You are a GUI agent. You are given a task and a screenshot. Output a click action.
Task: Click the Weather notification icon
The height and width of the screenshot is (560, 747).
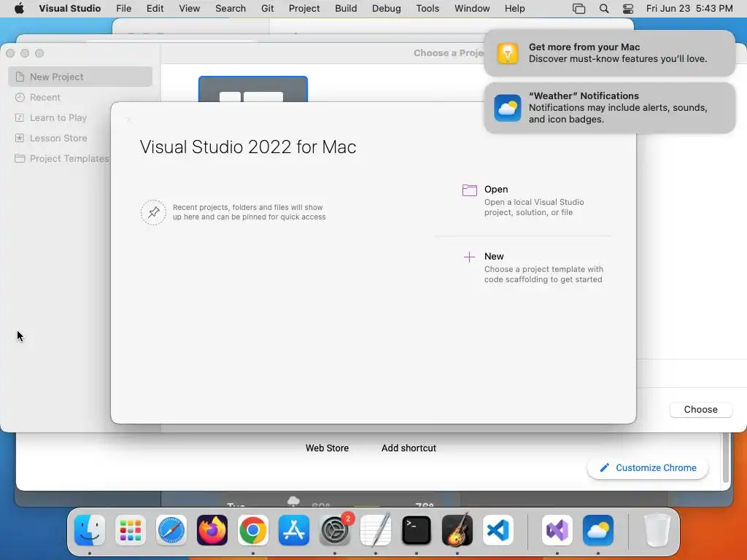pyautogui.click(x=508, y=108)
